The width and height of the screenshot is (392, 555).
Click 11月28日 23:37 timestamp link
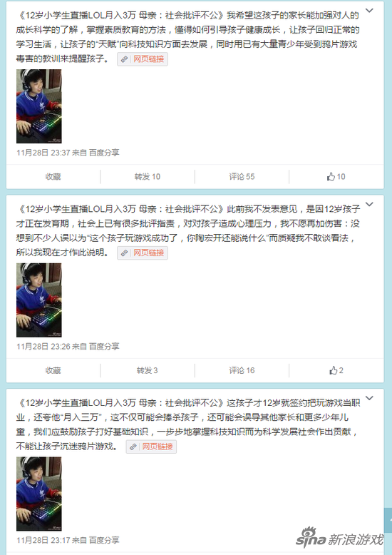tap(43, 153)
